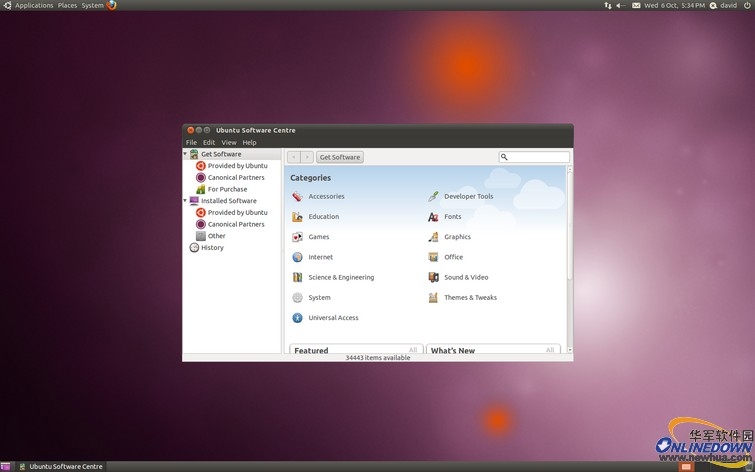This screenshot has height=472, width=755.
Task: Open the Internet category globe icon
Action: point(298,257)
